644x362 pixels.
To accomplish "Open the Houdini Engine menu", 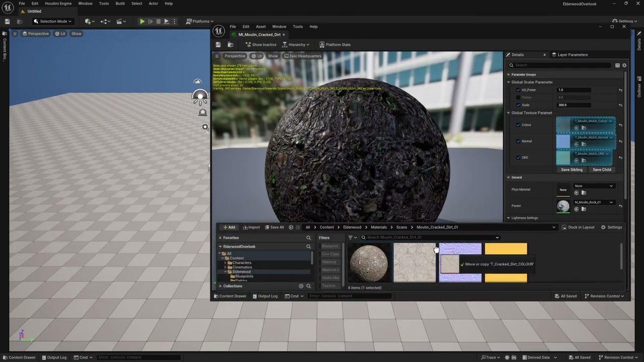I will pos(58,4).
